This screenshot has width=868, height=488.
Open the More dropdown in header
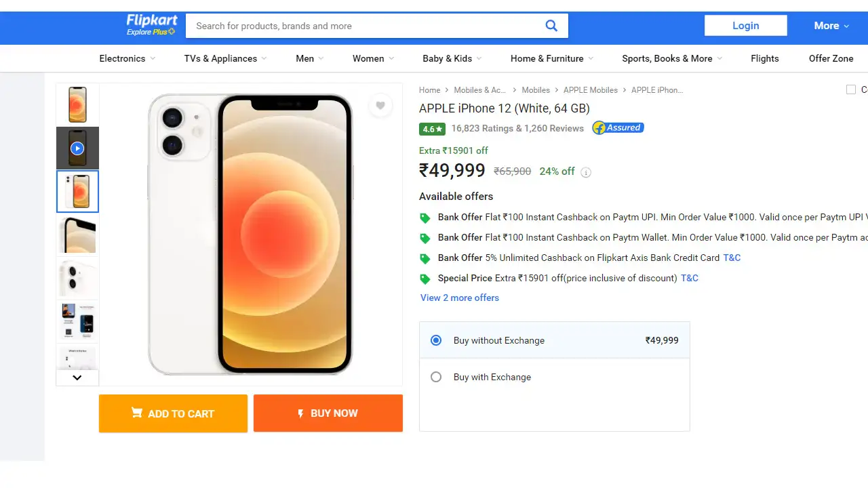click(x=831, y=25)
